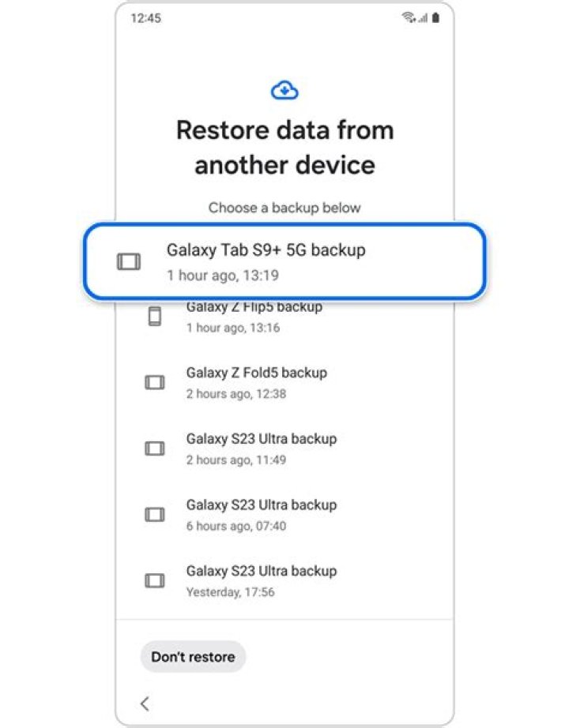569x728 pixels.
Task: Tap device icon beside backup from 11:49
Action: click(x=155, y=448)
